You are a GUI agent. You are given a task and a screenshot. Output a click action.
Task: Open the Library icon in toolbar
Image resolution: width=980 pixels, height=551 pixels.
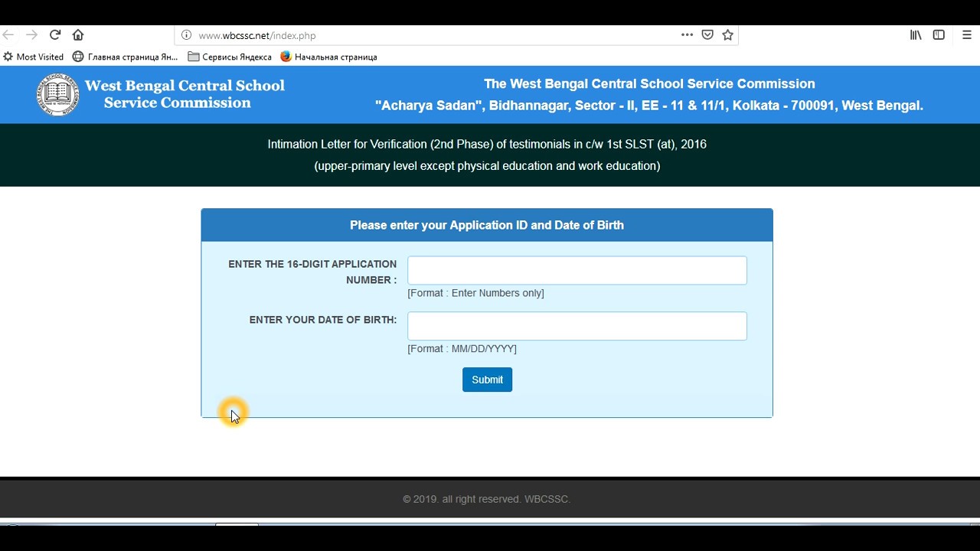coord(916,35)
